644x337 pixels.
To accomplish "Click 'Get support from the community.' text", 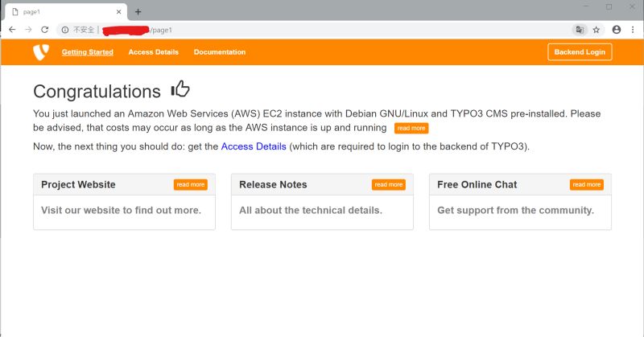I will [515, 210].
